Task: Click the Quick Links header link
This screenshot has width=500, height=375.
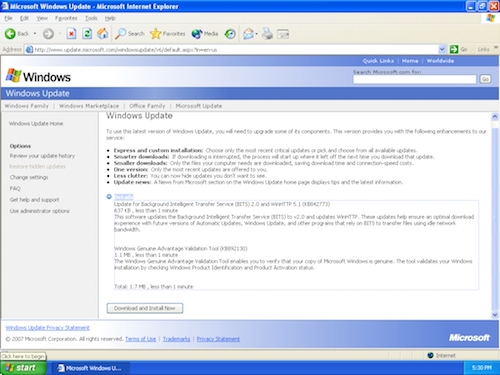Action: (x=378, y=61)
